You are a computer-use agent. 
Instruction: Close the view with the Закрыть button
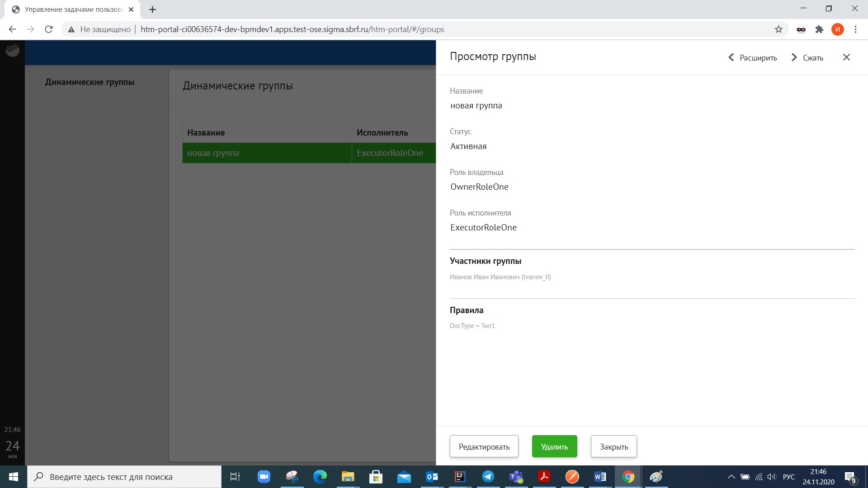click(x=613, y=446)
